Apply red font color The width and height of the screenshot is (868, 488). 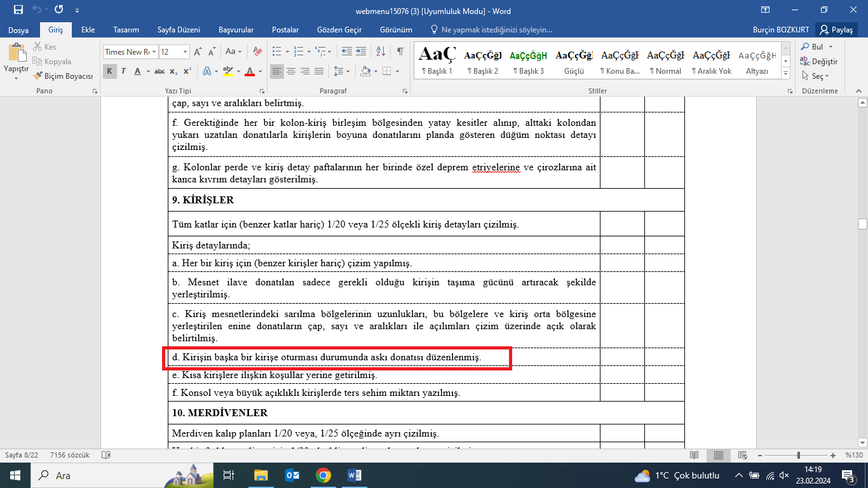[x=250, y=71]
